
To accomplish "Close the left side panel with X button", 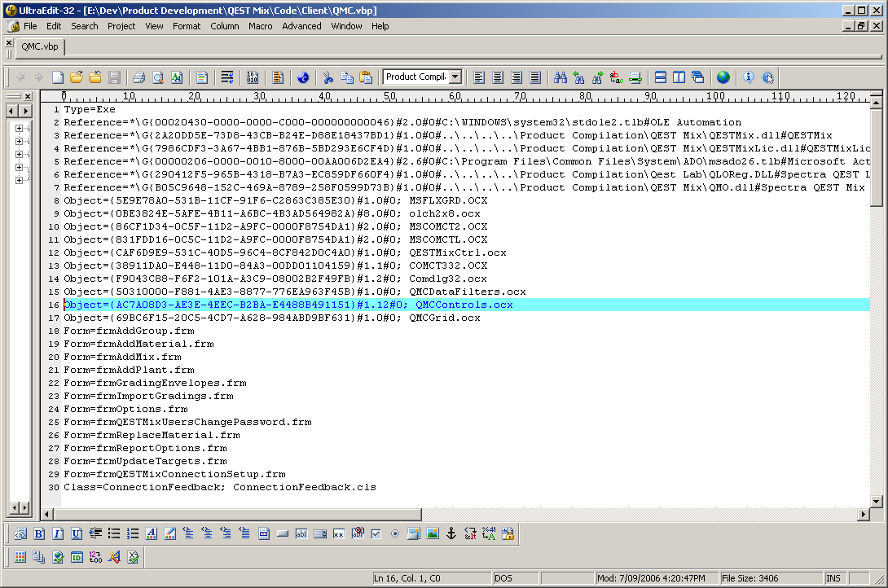I will coord(27,96).
